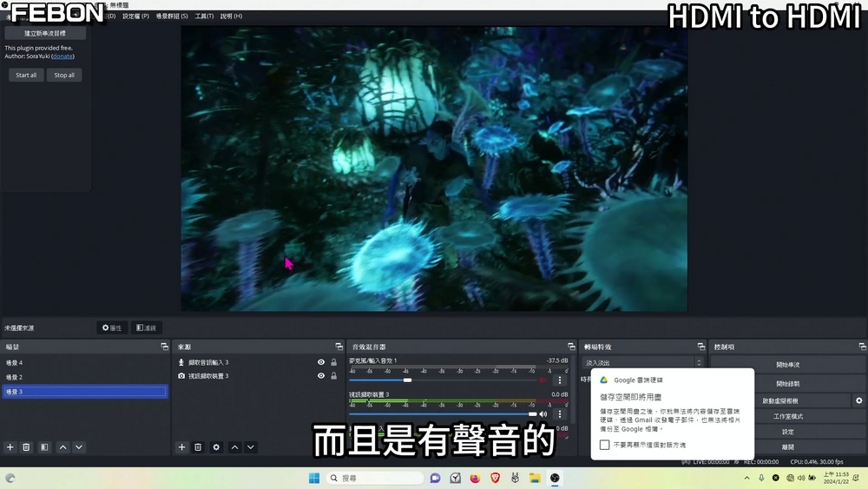Add a new source with the plus icon
Image resolution: width=868 pixels, height=489 pixels.
(x=181, y=447)
